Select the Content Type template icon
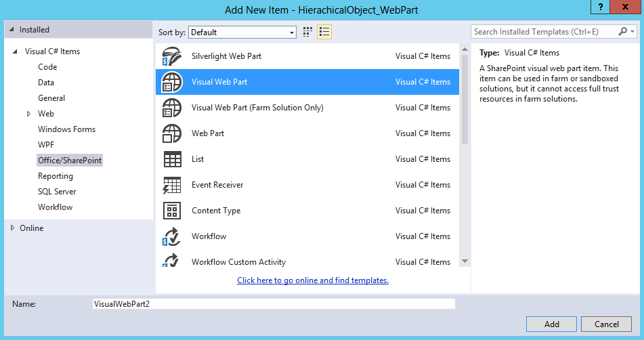This screenshot has width=644, height=340. point(172,211)
